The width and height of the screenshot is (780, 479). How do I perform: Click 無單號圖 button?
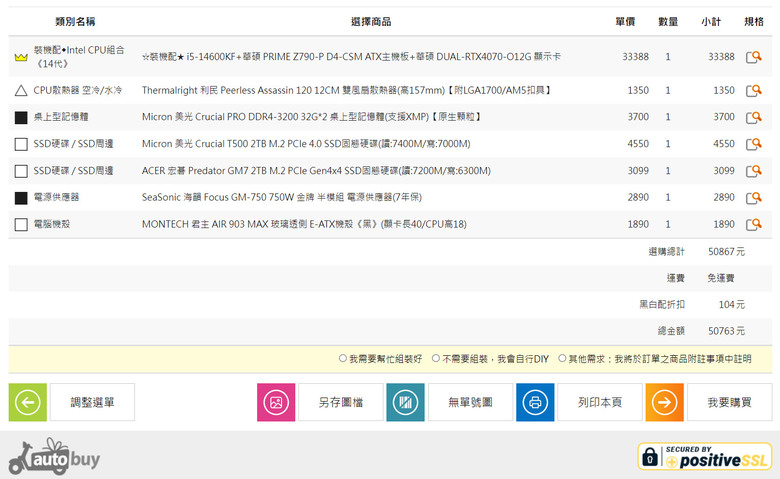(471, 402)
